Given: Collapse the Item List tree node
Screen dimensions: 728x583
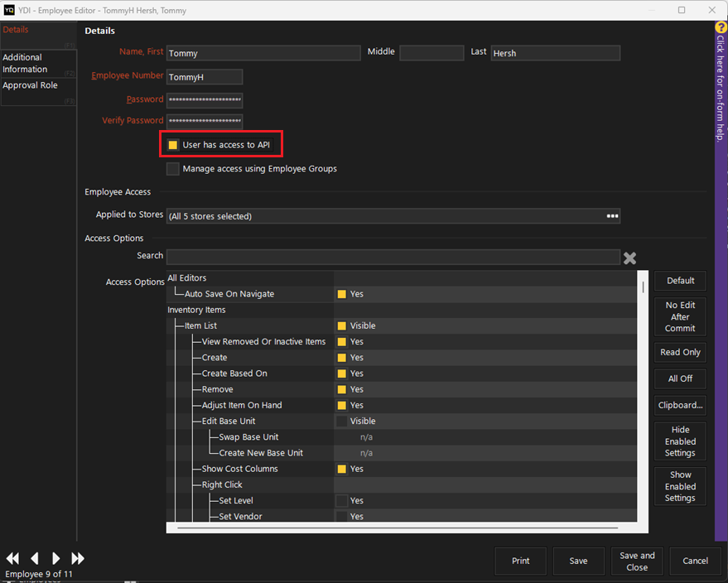Looking at the screenshot, I should coord(200,326).
